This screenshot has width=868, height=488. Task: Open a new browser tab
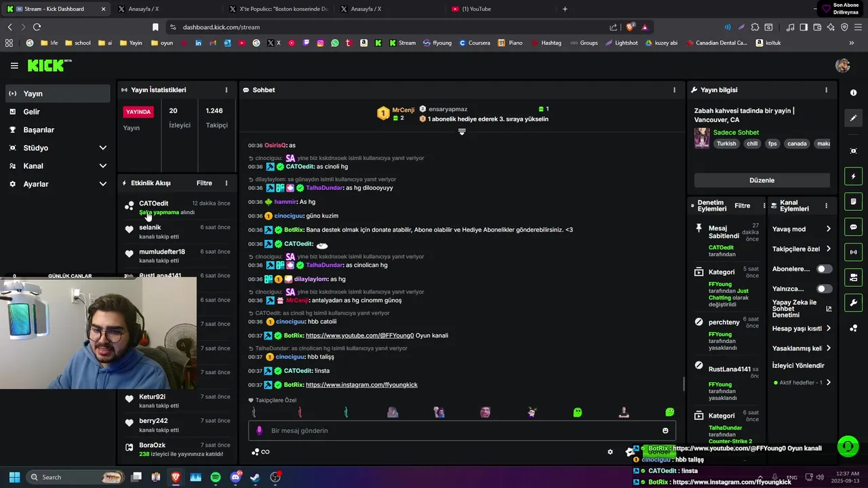click(565, 9)
